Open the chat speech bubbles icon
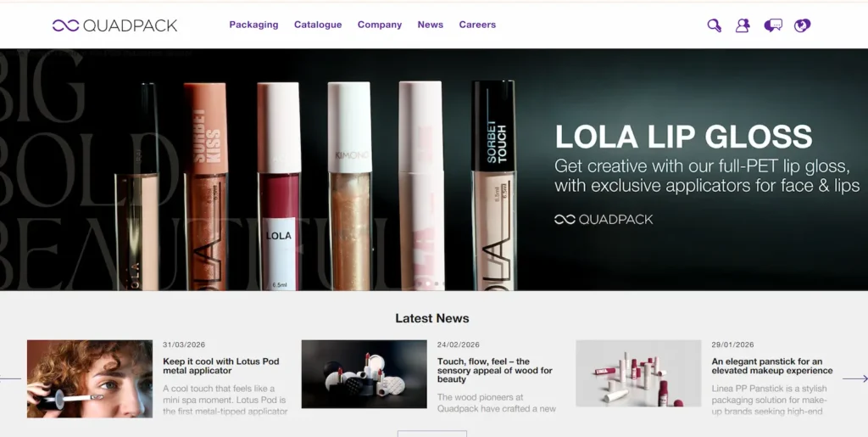 (772, 25)
